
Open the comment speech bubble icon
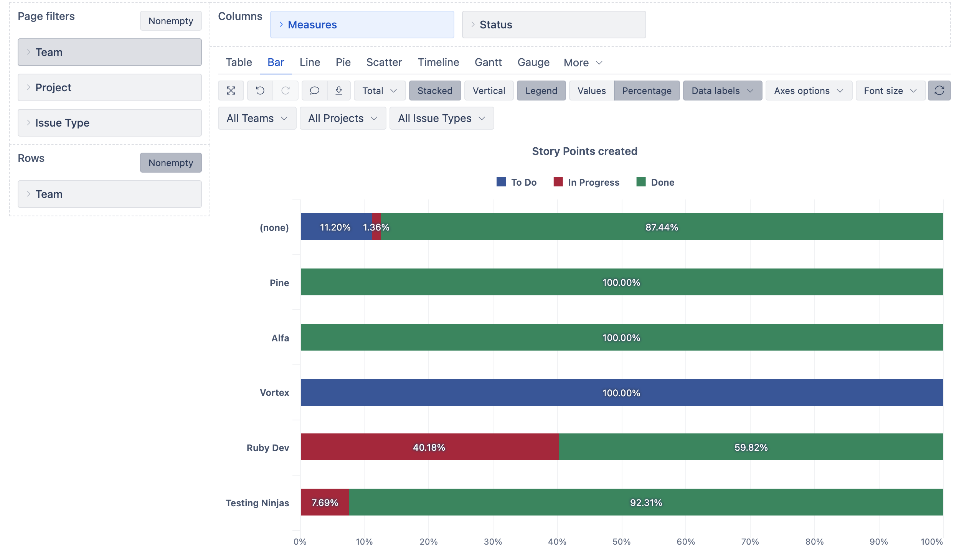(x=314, y=91)
